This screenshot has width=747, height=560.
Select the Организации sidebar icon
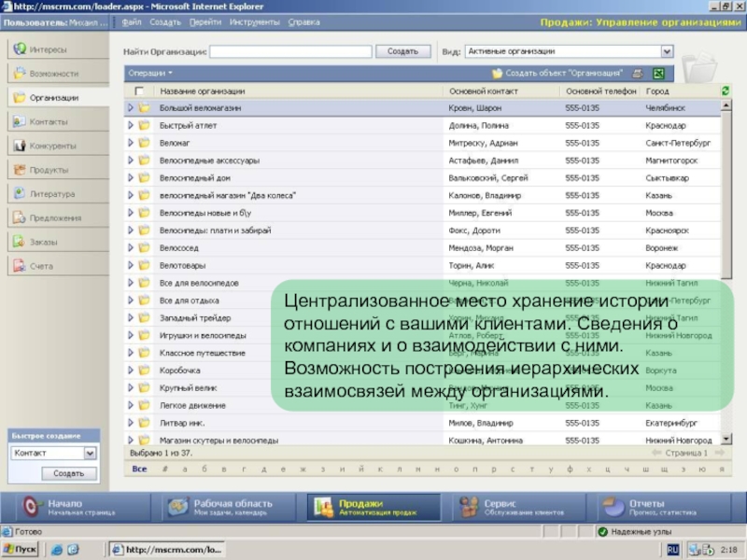point(20,97)
